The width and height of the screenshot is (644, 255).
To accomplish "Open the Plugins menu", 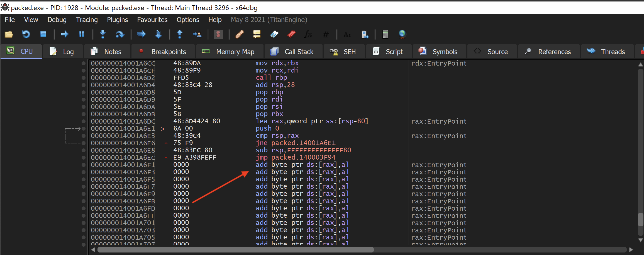I will (117, 20).
